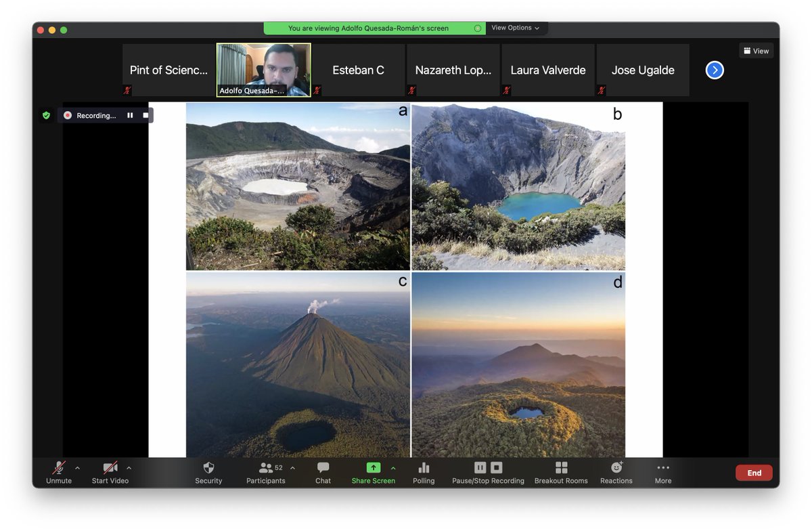This screenshot has height=531, width=812.
Task: Click the green fullscreen window button
Action: point(64,30)
